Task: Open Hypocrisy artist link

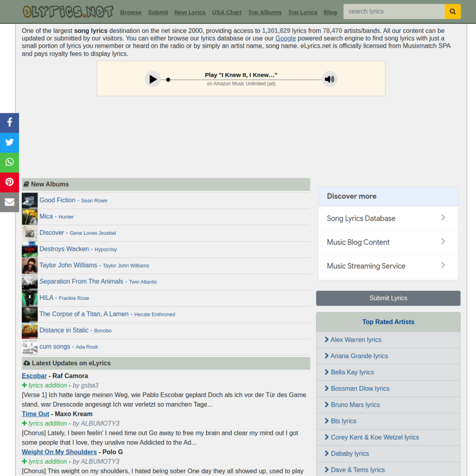Action: point(106,250)
